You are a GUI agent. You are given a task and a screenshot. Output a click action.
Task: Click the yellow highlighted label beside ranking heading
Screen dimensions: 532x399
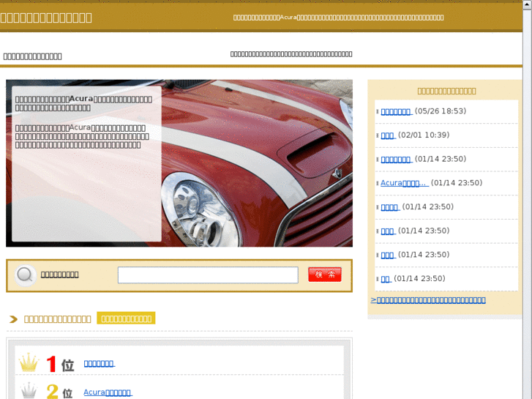point(126,318)
